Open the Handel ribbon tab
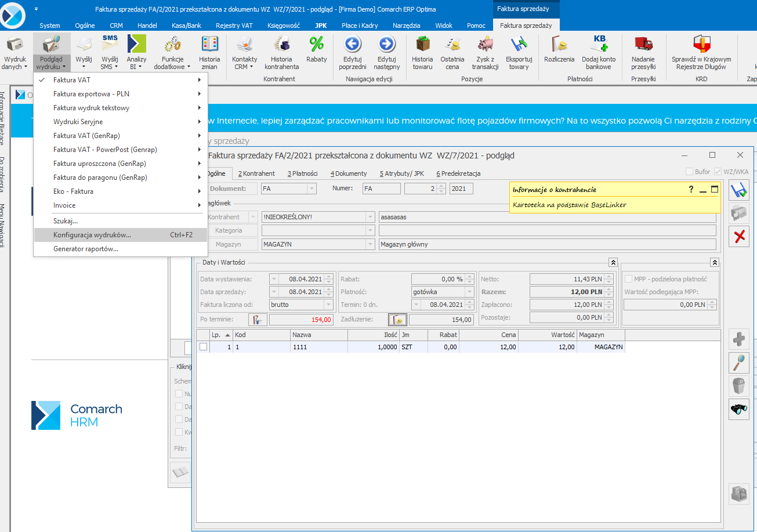 [147, 26]
